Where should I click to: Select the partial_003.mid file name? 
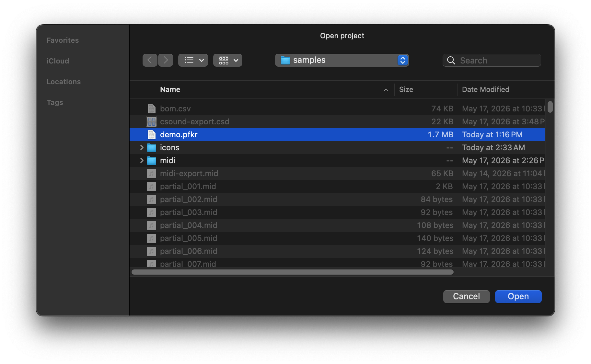click(189, 212)
